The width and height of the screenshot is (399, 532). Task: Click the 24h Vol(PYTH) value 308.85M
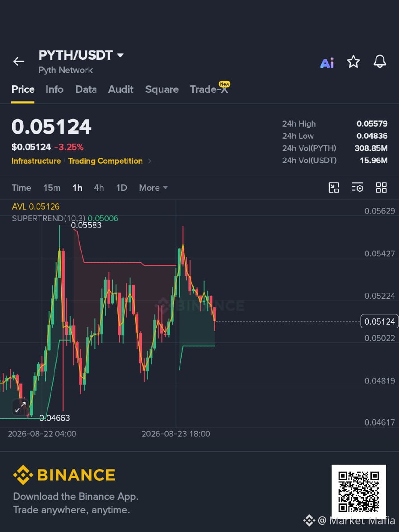[x=371, y=148]
